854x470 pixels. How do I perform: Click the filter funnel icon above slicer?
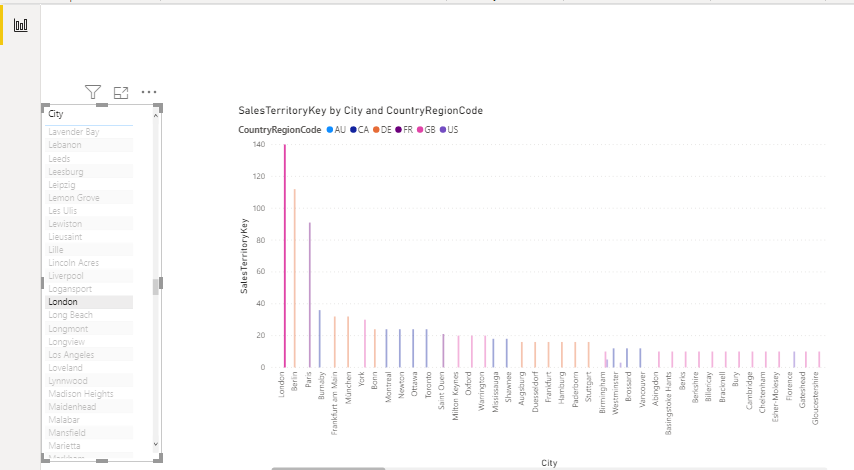(93, 93)
